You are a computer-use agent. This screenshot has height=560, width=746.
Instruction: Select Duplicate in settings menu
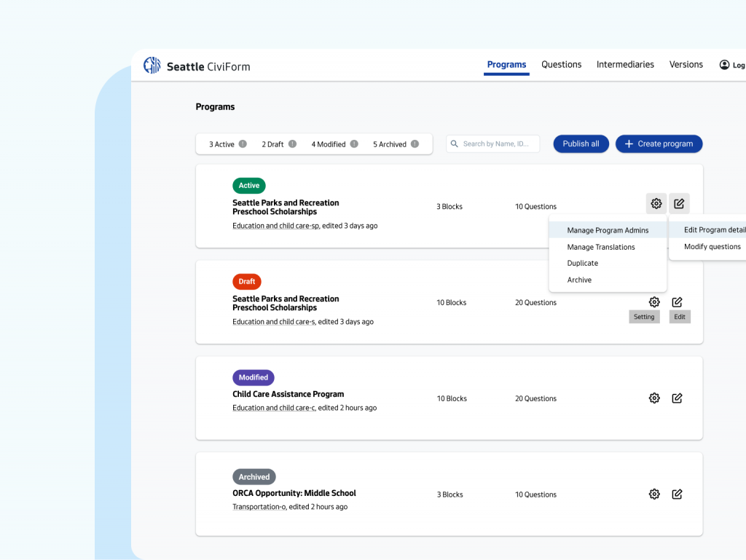[582, 264]
